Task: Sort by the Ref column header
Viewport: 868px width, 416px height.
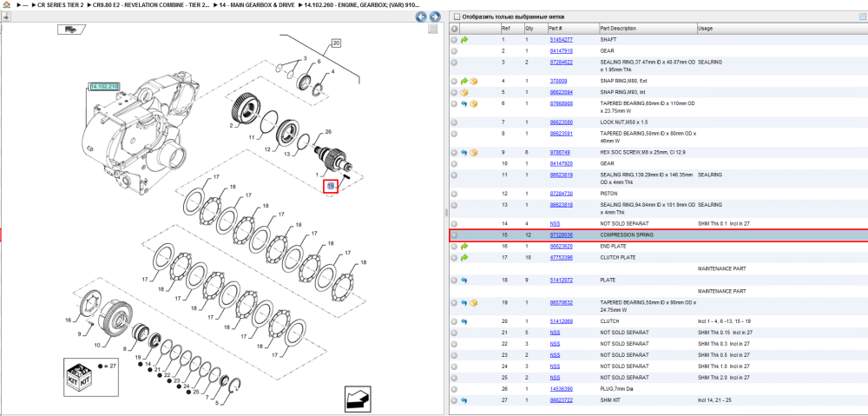Action: [x=505, y=29]
